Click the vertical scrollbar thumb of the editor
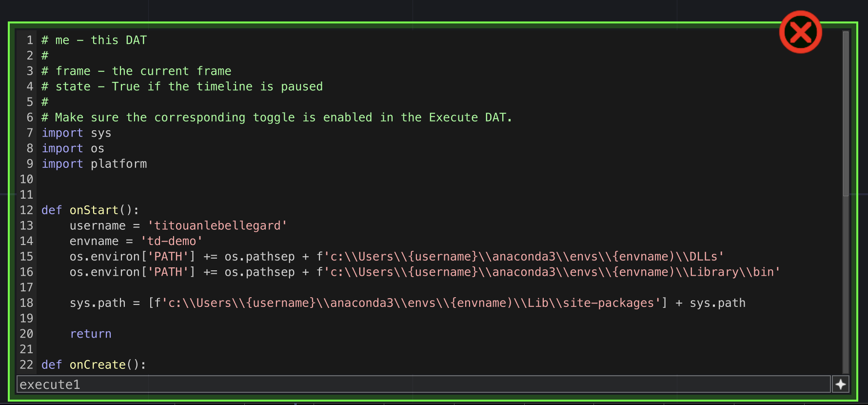This screenshot has width=868, height=405. pos(846,114)
